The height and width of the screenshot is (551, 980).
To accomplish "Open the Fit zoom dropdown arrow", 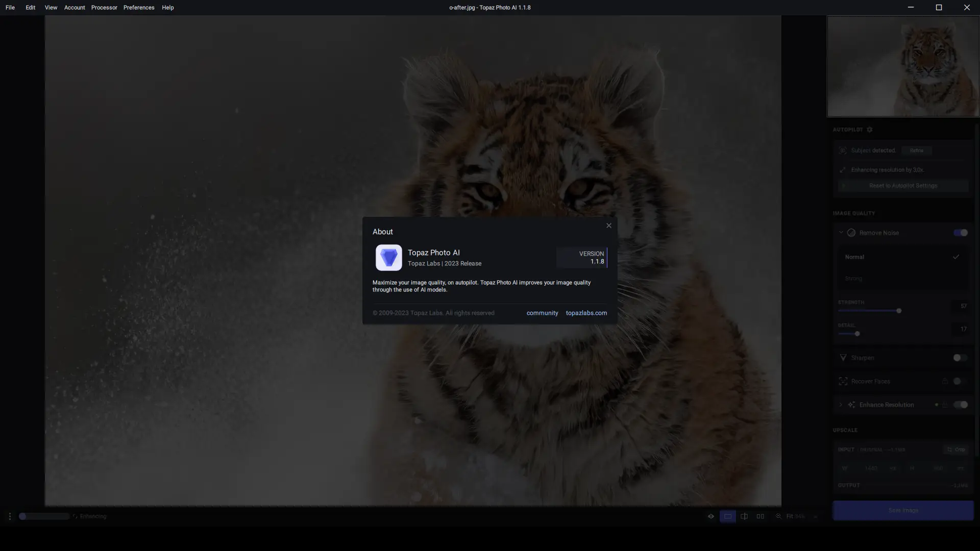I will pos(815,517).
